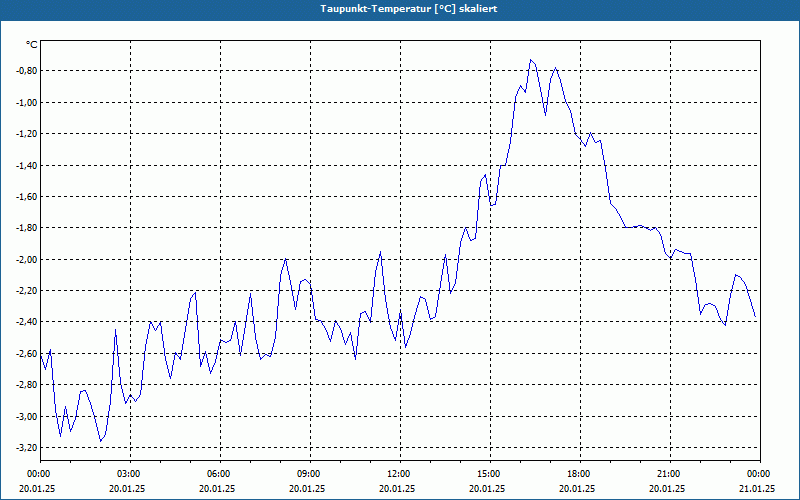Select the °C unit label on the y-axis
This screenshot has width=800, height=500.
coord(31,45)
